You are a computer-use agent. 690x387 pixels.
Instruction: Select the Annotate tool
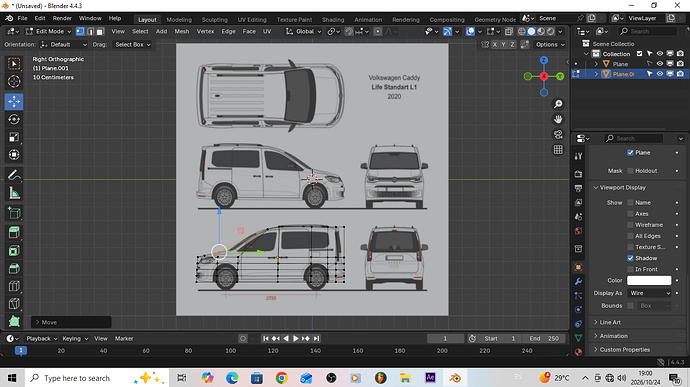click(14, 175)
